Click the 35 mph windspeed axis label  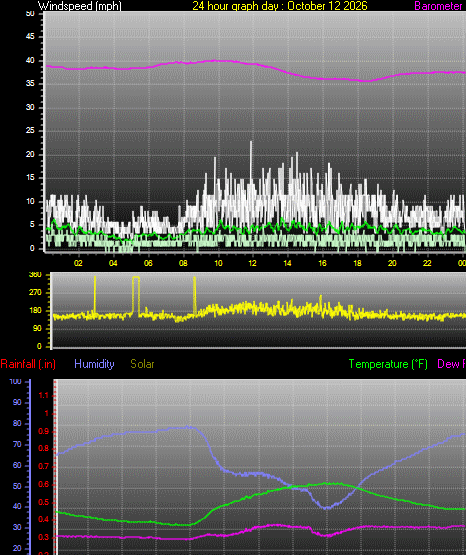[30, 84]
